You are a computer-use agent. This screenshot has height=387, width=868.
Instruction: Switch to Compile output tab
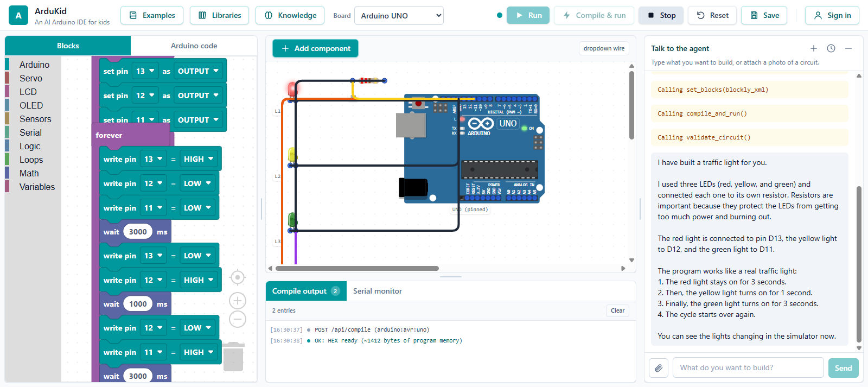coord(305,291)
